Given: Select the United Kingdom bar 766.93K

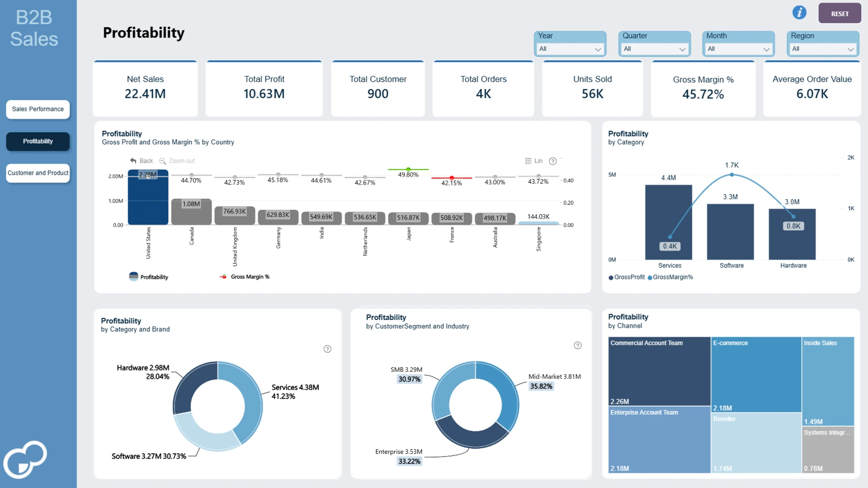Looking at the screenshot, I should pyautogui.click(x=235, y=216).
